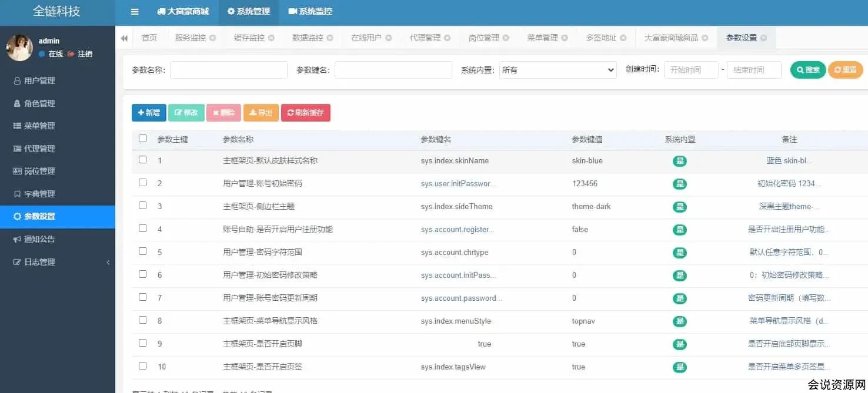Click the blue 新增 button

tap(149, 113)
